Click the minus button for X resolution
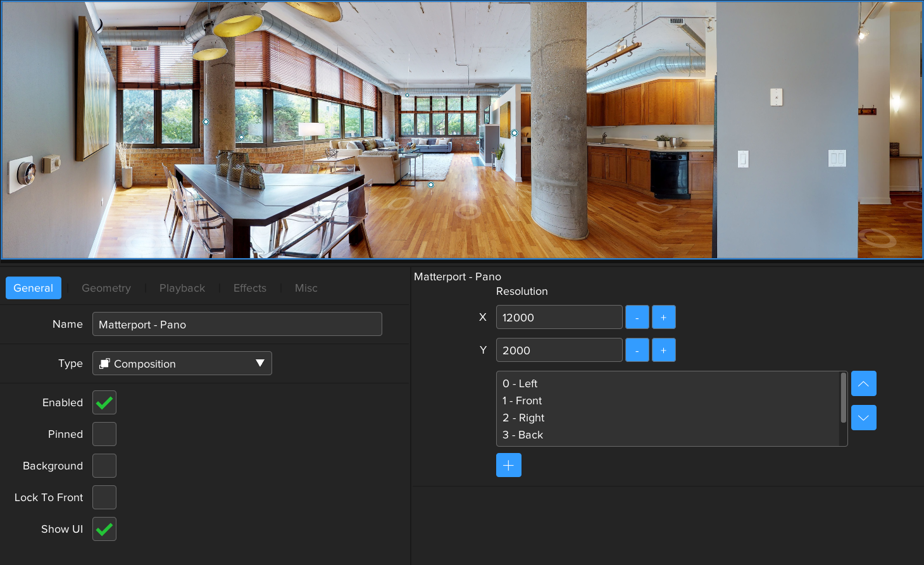The width and height of the screenshot is (924, 565). pyautogui.click(x=637, y=317)
